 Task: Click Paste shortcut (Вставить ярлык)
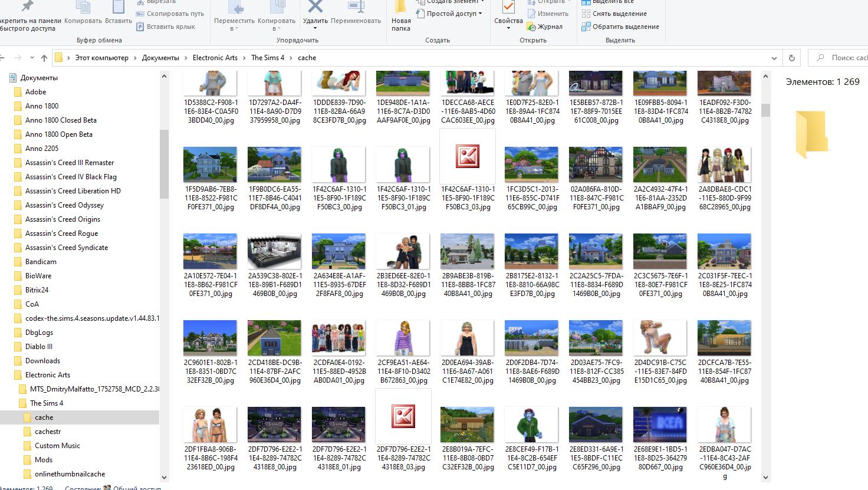tap(166, 27)
